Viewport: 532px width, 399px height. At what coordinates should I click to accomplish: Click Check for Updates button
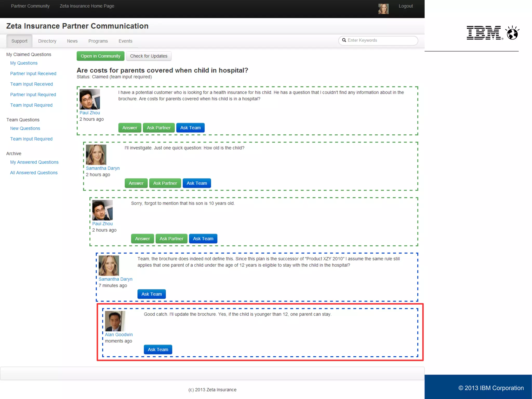tap(149, 56)
